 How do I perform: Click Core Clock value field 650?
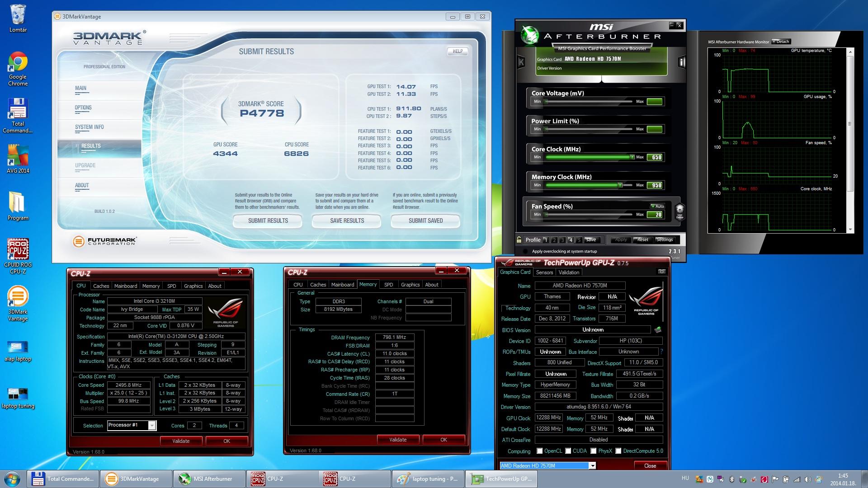tap(655, 157)
